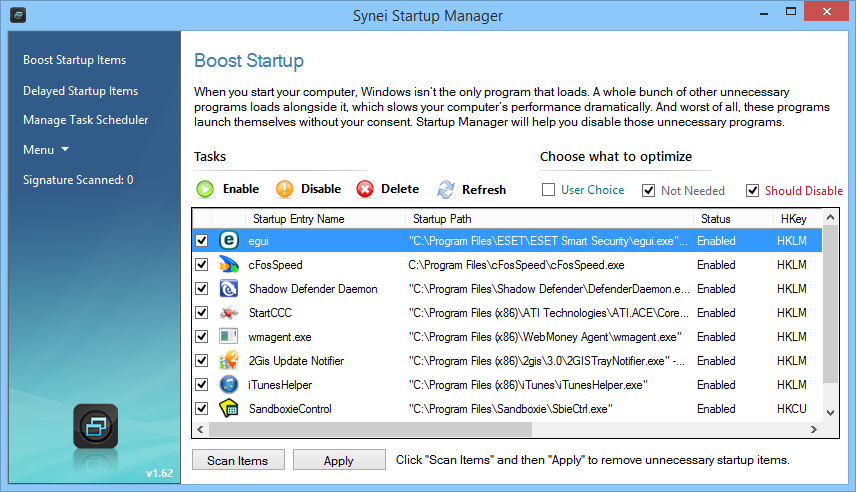Screen dimensions: 856x492
Task: Click the cFosSpeed program icon
Action: tap(229, 265)
